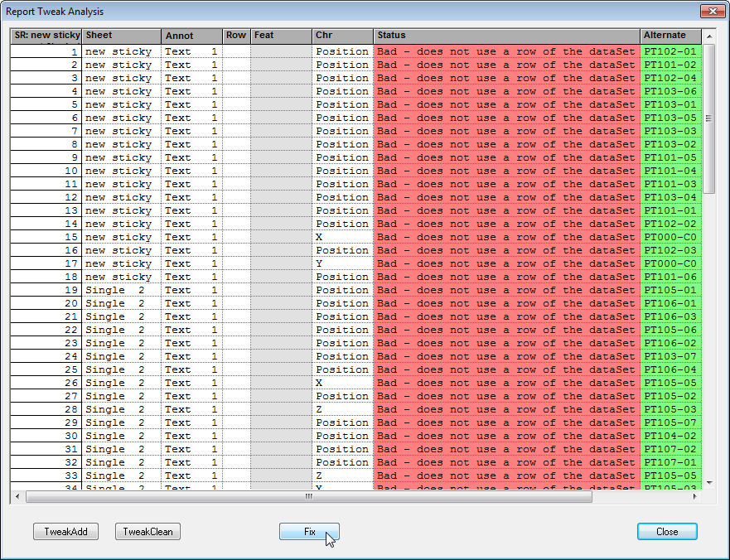Click the vertical scrollbar thumb
The width and height of the screenshot is (730, 560).
tap(708, 118)
